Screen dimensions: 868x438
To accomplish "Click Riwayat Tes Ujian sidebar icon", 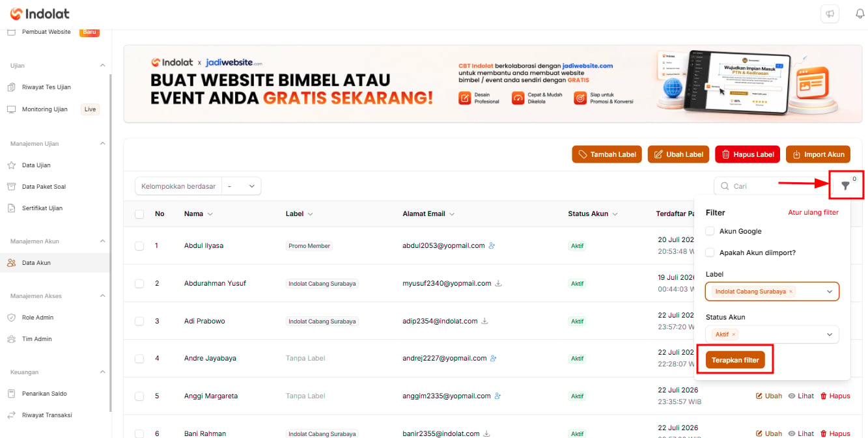I will click(x=11, y=87).
